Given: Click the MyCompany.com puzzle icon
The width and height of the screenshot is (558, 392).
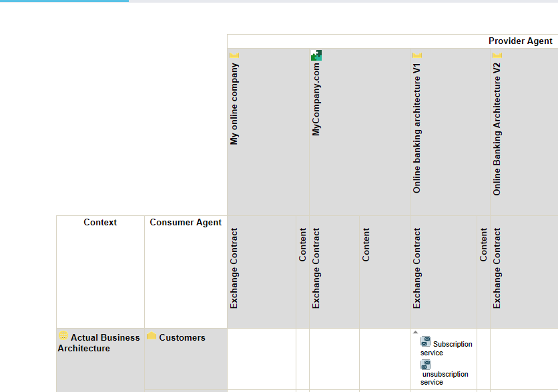Looking at the screenshot, I should click(316, 55).
